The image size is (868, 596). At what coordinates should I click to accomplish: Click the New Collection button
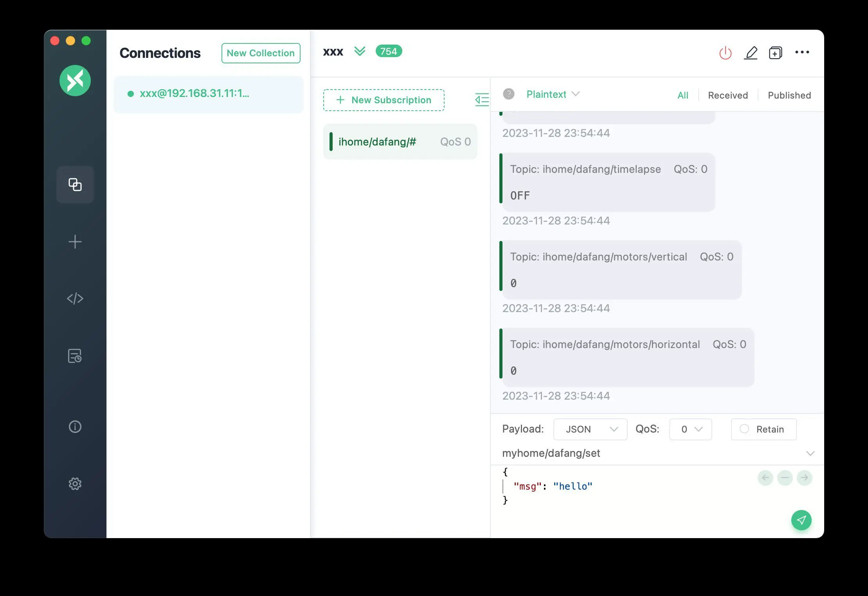261,53
